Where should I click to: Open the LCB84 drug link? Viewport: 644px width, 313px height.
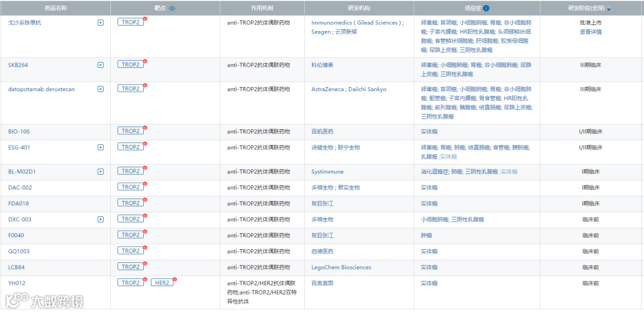tap(17, 267)
